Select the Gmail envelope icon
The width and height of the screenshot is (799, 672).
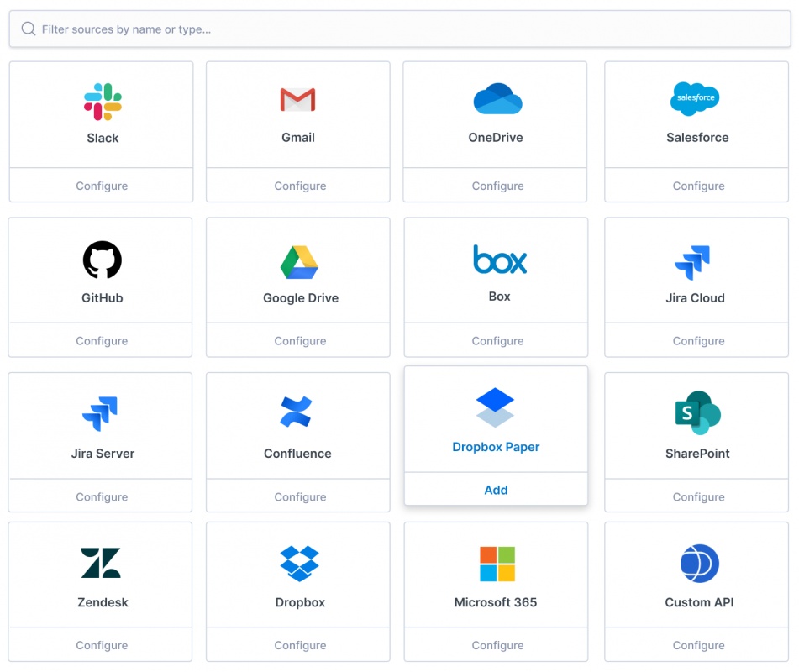point(297,100)
